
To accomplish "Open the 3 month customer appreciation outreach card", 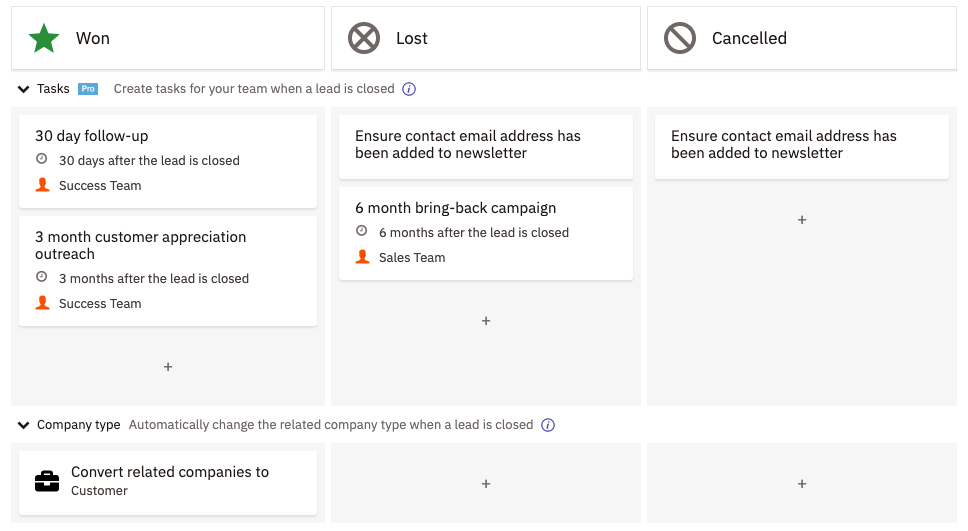I will point(168,271).
